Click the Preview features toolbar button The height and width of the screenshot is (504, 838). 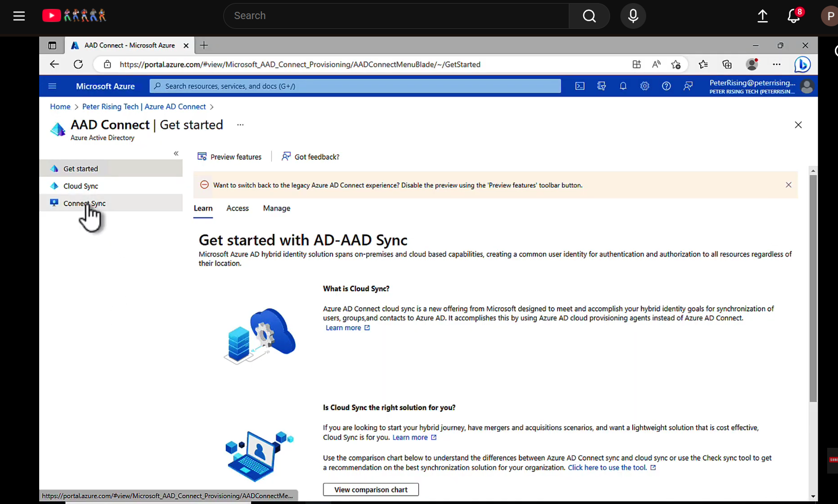(x=229, y=157)
